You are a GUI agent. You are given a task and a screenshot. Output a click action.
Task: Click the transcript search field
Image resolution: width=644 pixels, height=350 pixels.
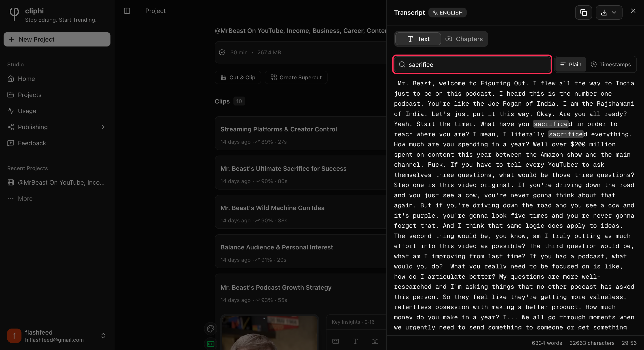tap(472, 64)
